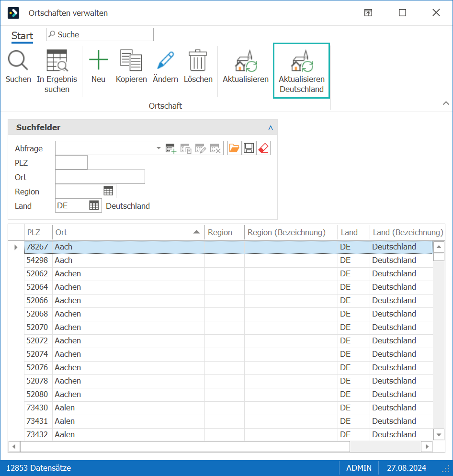The width and height of the screenshot is (453, 476).
Task: Click the Land column header
Action: click(x=354, y=232)
